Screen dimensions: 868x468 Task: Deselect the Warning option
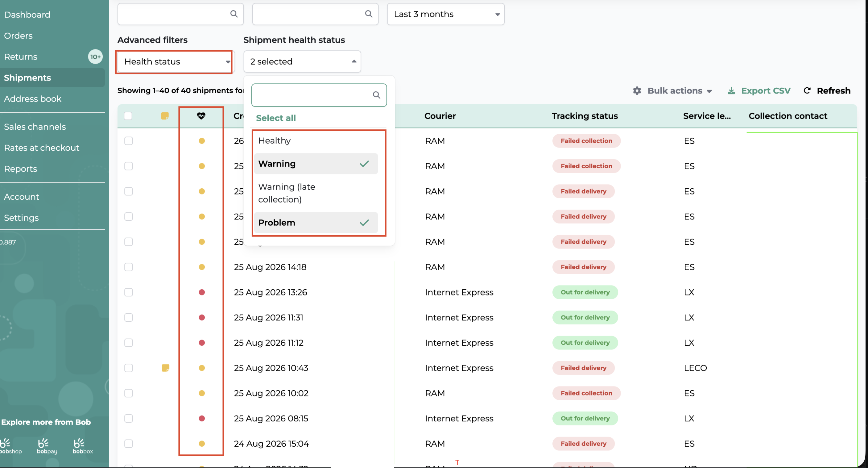point(316,164)
